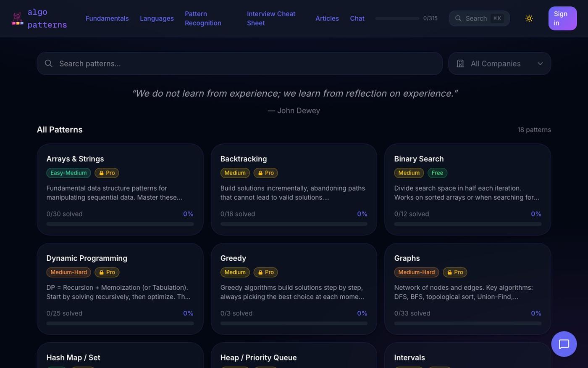Open the Graphs pattern title
Image resolution: width=588 pixels, height=368 pixels.
(407, 258)
